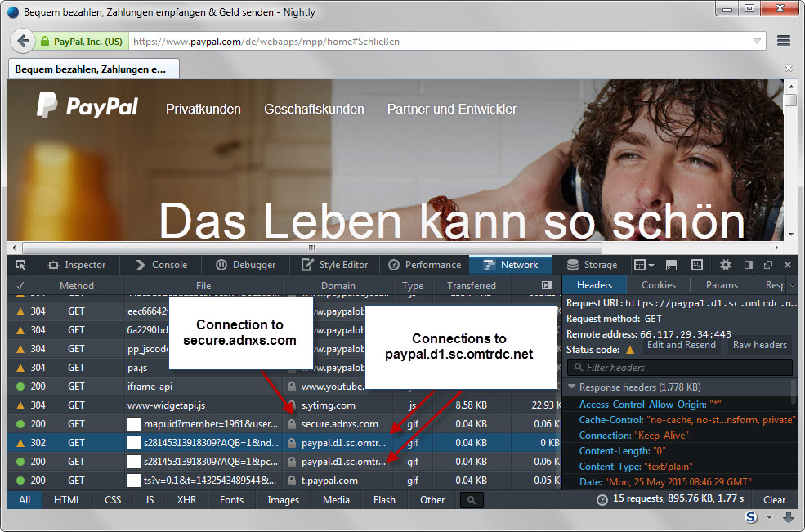This screenshot has height=532, width=805.
Task: Go back using the browser back arrow
Action: click(23, 41)
